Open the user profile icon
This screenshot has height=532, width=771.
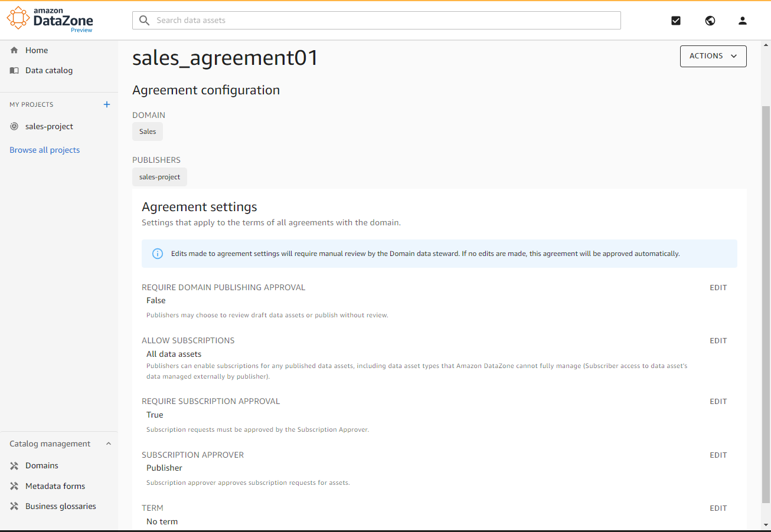tap(743, 21)
